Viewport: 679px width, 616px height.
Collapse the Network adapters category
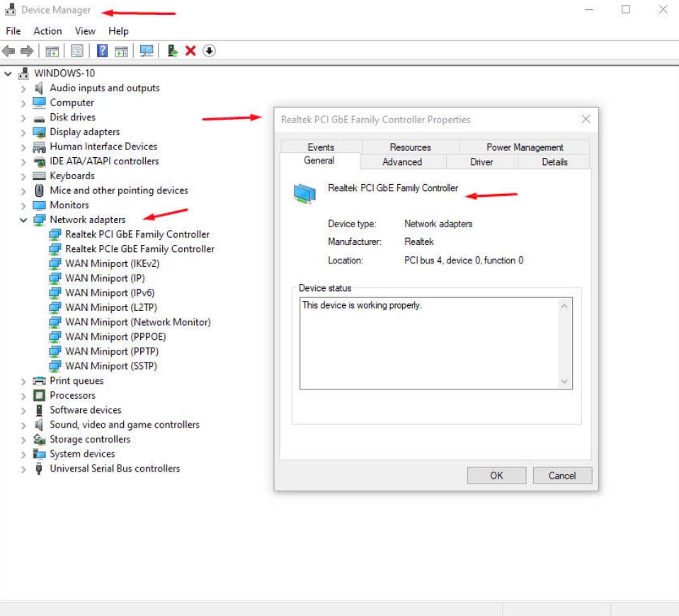click(x=23, y=220)
